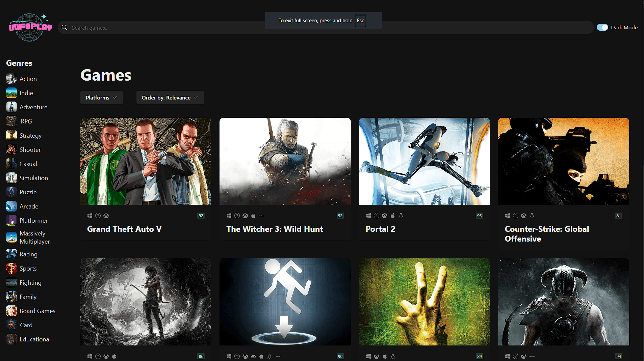The height and width of the screenshot is (361, 644).
Task: Open the Educational genre link
Action: point(35,339)
